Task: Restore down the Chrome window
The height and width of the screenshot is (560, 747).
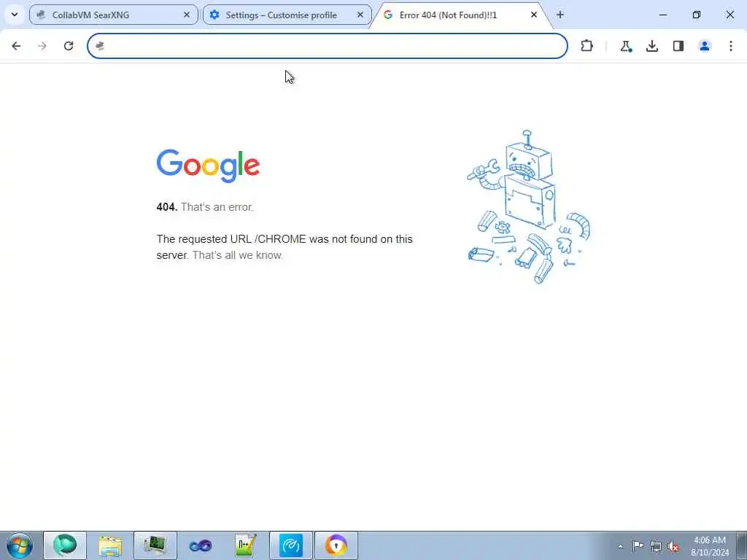Action: (697, 15)
